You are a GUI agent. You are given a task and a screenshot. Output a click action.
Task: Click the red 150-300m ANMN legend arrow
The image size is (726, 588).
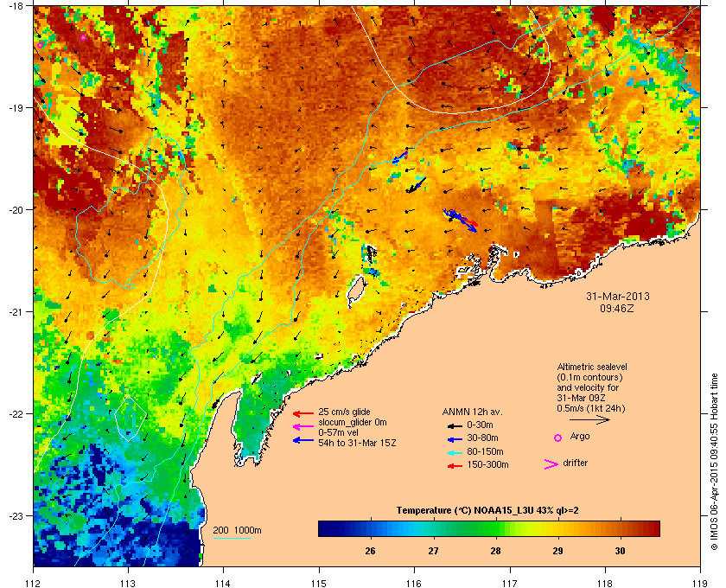click(455, 466)
